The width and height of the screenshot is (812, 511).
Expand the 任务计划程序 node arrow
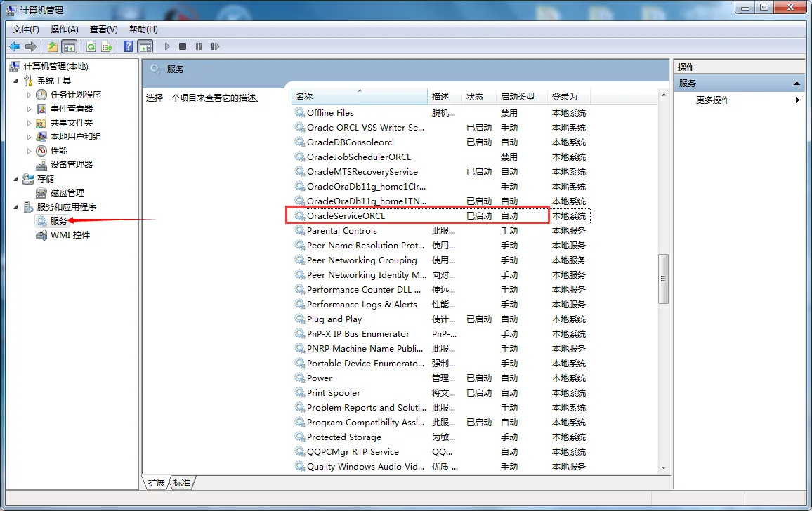click(29, 95)
